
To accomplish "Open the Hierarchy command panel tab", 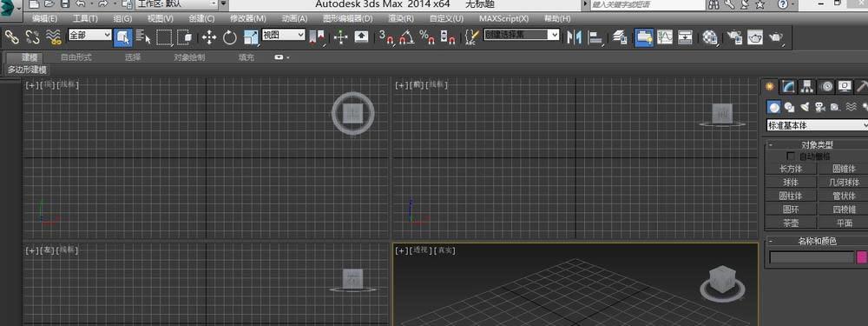I will 807,86.
